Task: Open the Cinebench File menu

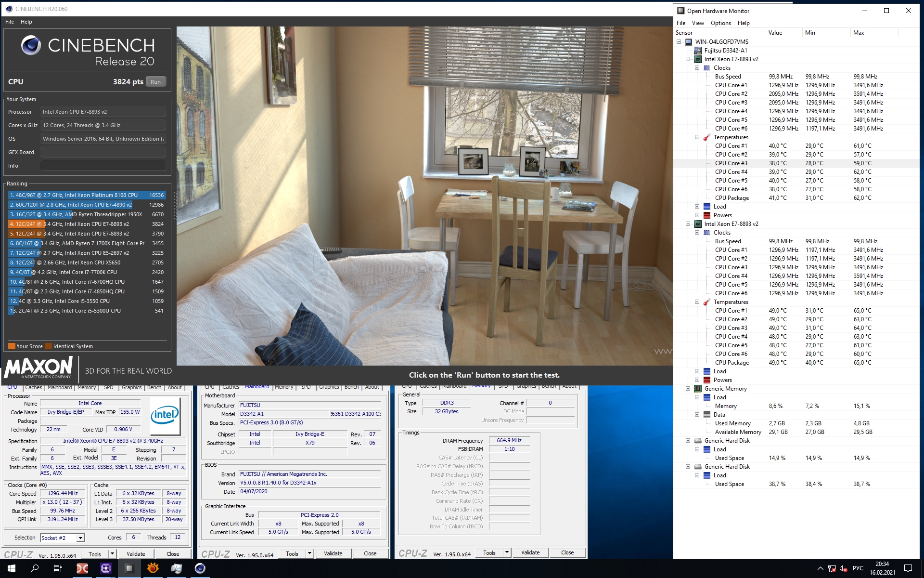Action: 10,22
